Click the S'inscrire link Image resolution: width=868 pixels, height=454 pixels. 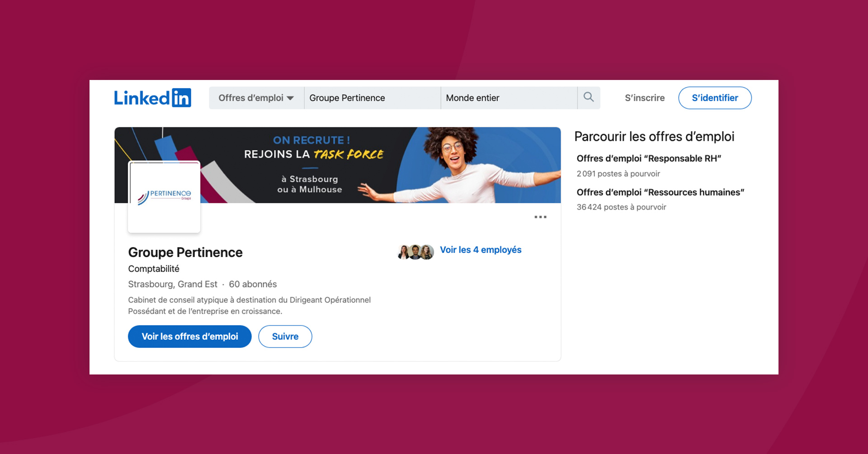click(645, 98)
